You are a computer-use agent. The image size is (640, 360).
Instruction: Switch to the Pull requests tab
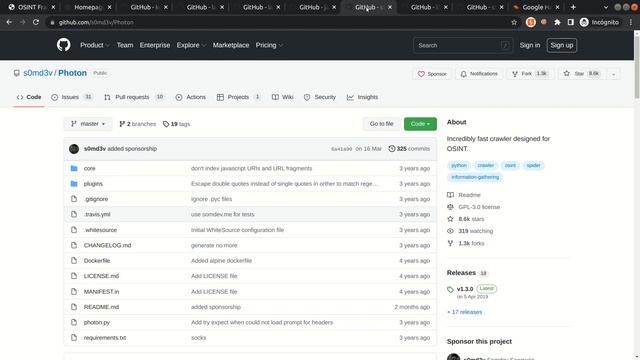[x=134, y=97]
